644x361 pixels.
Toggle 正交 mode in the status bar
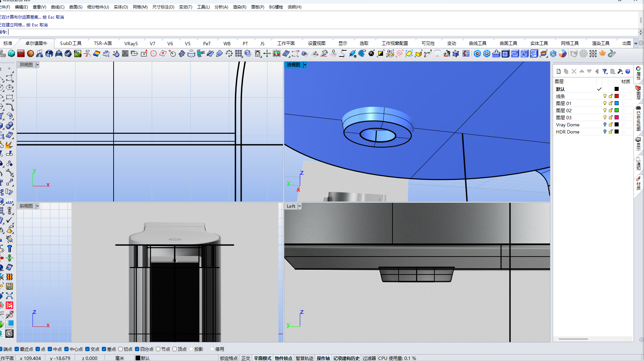pyautogui.click(x=246, y=358)
